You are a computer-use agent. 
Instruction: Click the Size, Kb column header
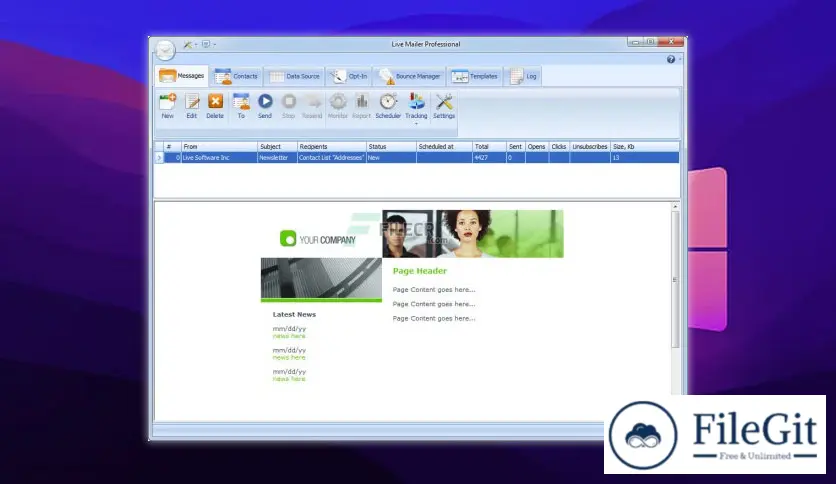[645, 147]
